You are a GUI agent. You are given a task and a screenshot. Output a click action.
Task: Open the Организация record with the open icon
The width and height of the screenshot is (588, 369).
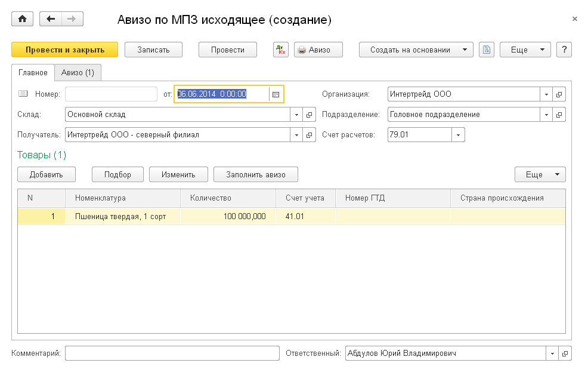click(559, 94)
